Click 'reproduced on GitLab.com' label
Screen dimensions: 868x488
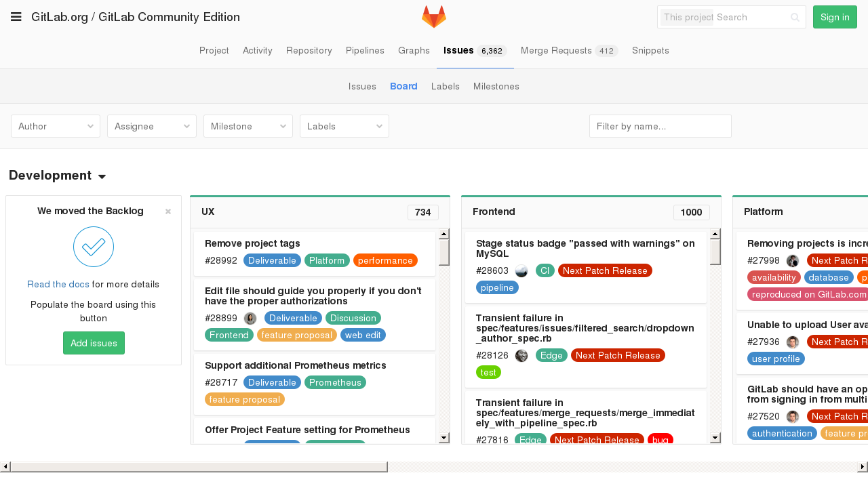point(808,294)
